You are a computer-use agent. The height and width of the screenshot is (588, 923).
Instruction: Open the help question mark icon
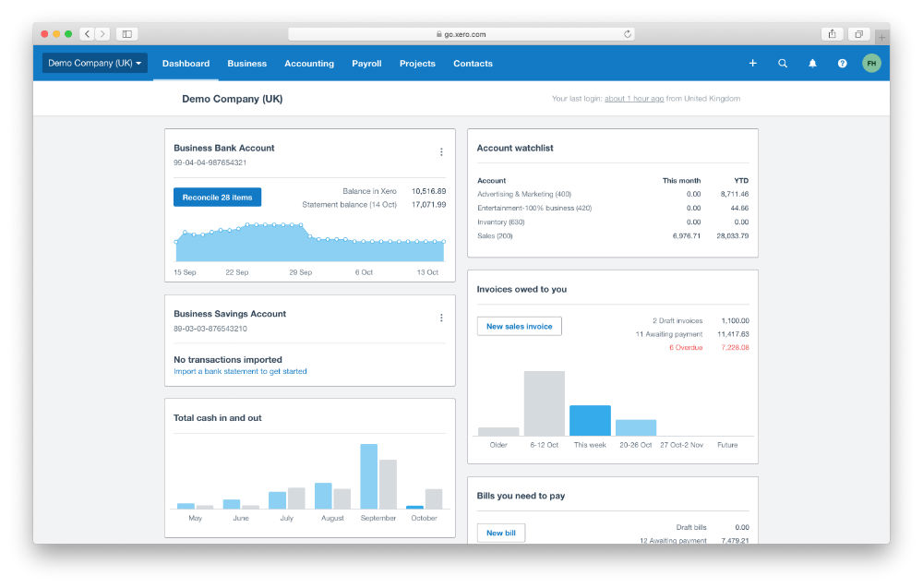(843, 63)
